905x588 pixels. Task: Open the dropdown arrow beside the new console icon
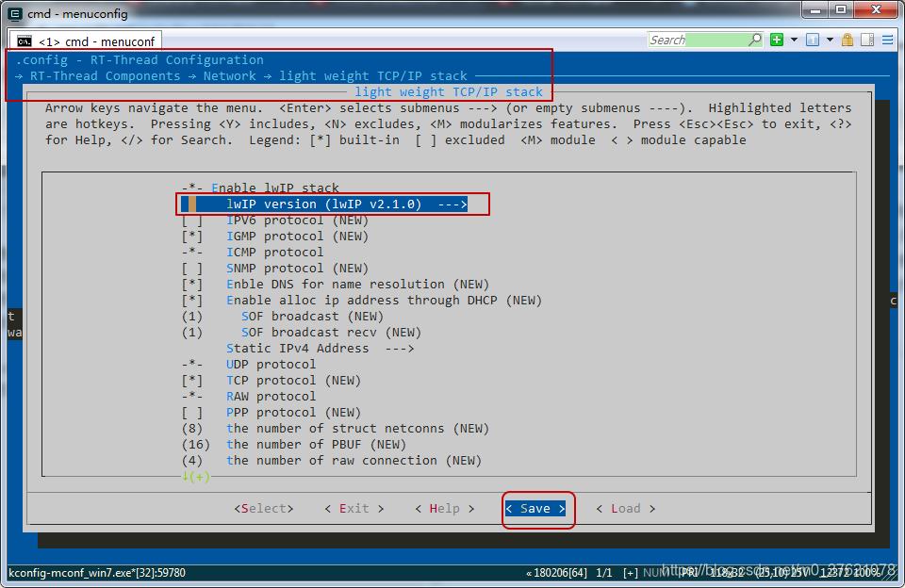coord(794,40)
